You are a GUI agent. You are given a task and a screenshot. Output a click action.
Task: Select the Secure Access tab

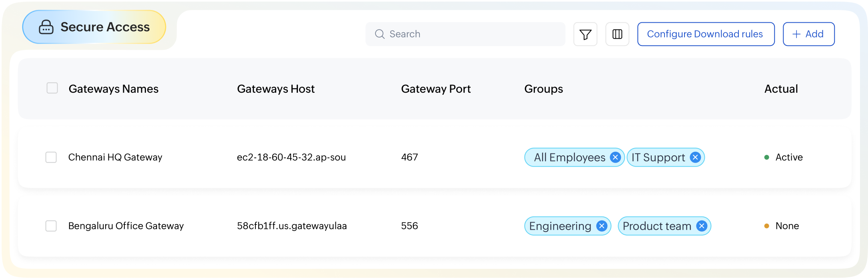point(94,27)
